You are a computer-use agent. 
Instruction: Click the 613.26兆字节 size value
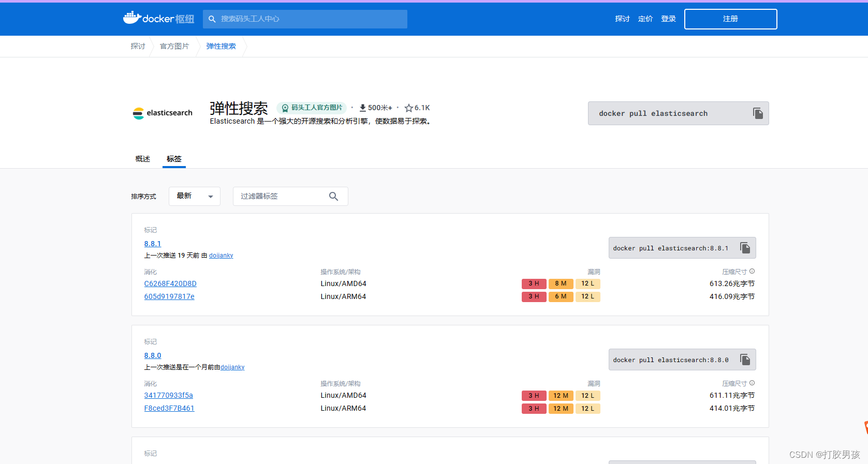732,283
